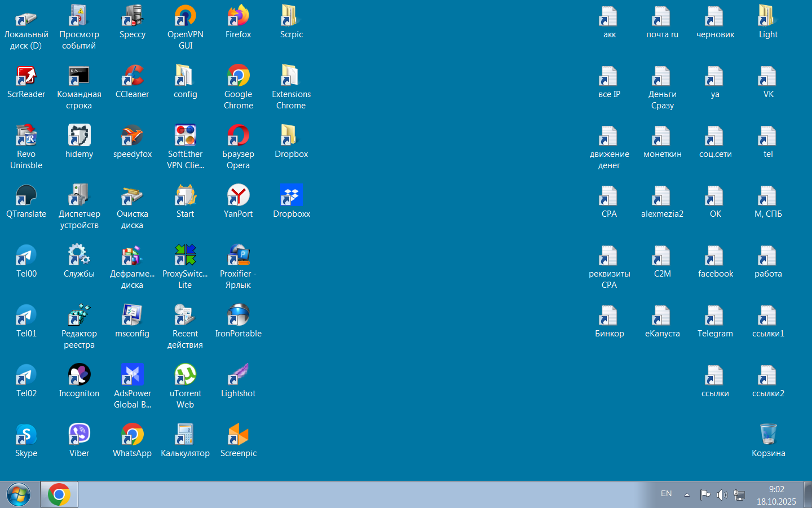
Task: Open the Windows Start menu orb
Action: coord(19,495)
